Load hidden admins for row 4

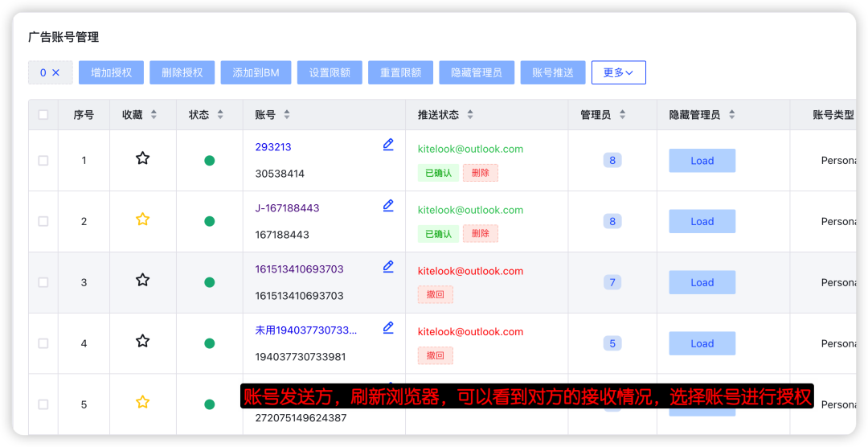702,343
